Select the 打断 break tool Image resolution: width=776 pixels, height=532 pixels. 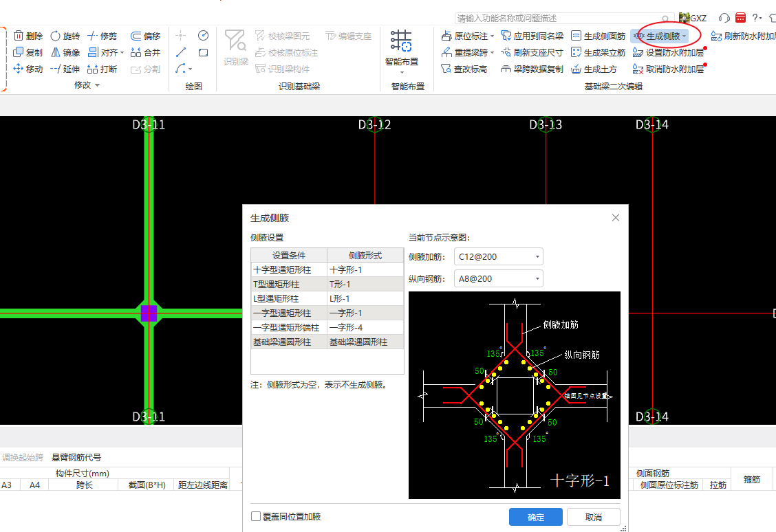coord(103,69)
